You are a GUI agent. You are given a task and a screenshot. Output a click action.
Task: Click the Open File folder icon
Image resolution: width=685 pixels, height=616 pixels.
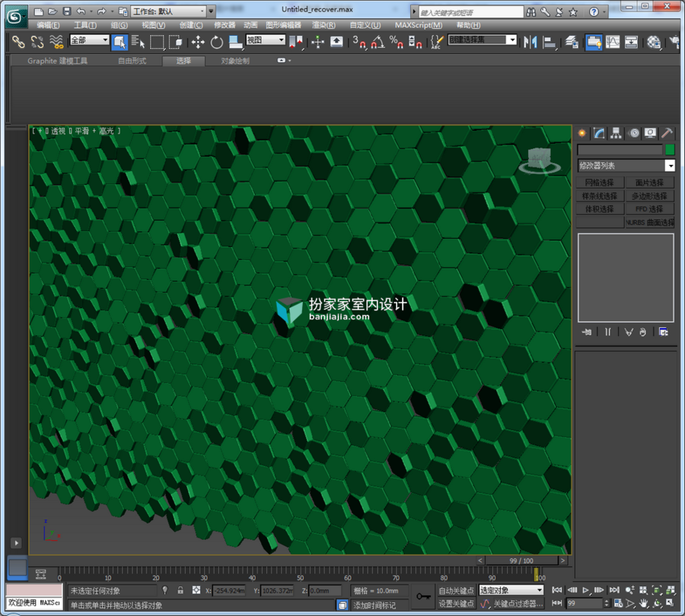pos(53,11)
